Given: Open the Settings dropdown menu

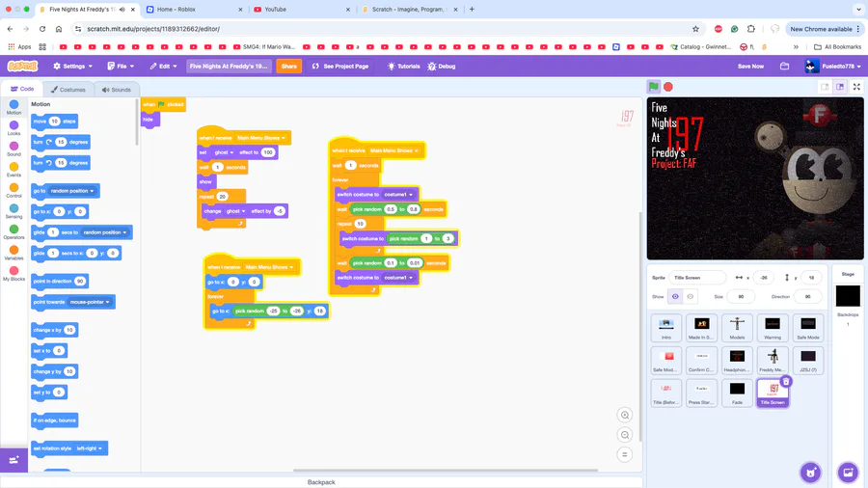Looking at the screenshot, I should (x=72, y=66).
